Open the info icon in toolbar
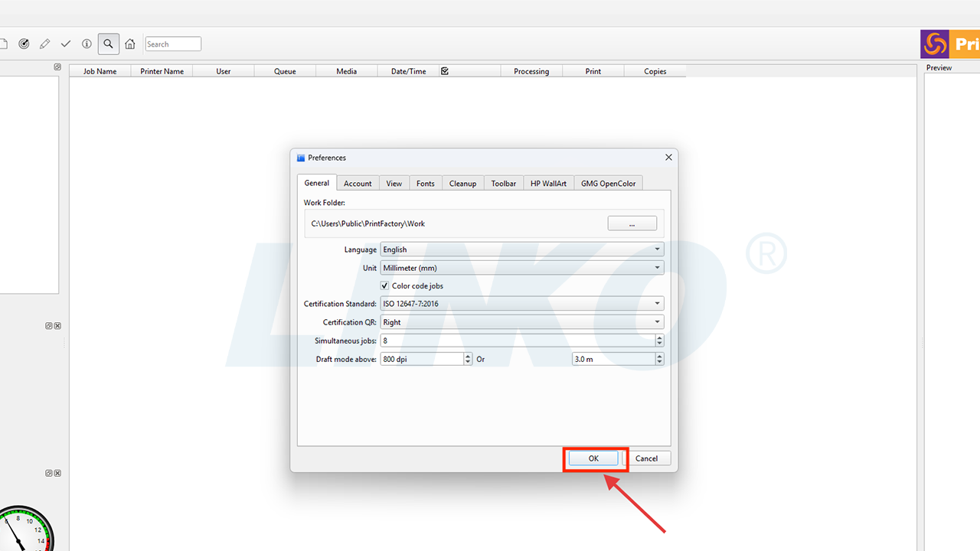Viewport: 980px width, 551px height. [87, 44]
